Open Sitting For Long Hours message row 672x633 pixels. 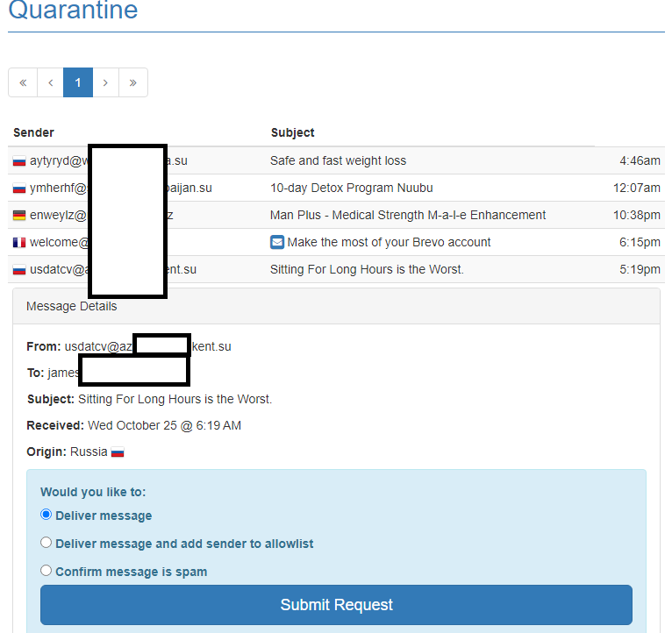(x=336, y=269)
